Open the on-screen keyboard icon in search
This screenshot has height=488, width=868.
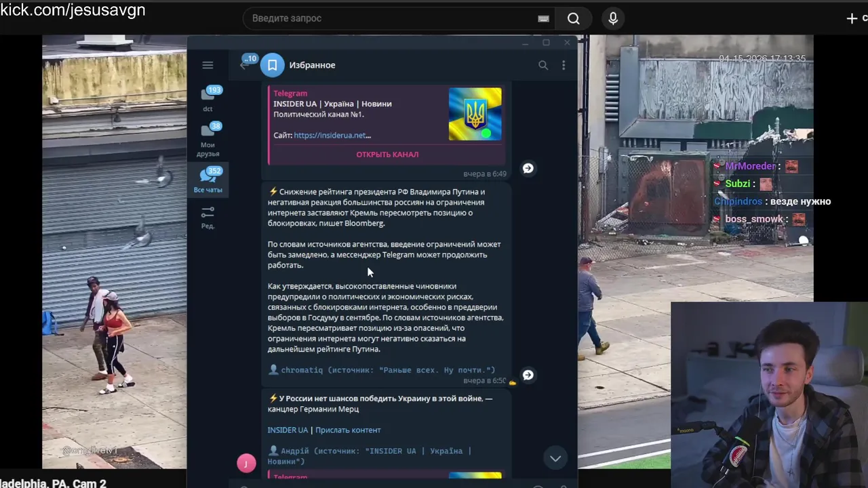543,18
